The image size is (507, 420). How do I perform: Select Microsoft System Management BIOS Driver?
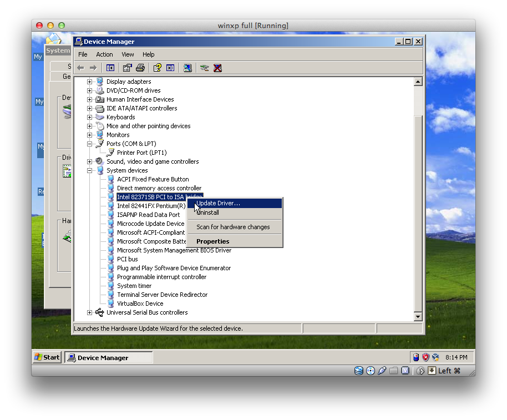174,250
